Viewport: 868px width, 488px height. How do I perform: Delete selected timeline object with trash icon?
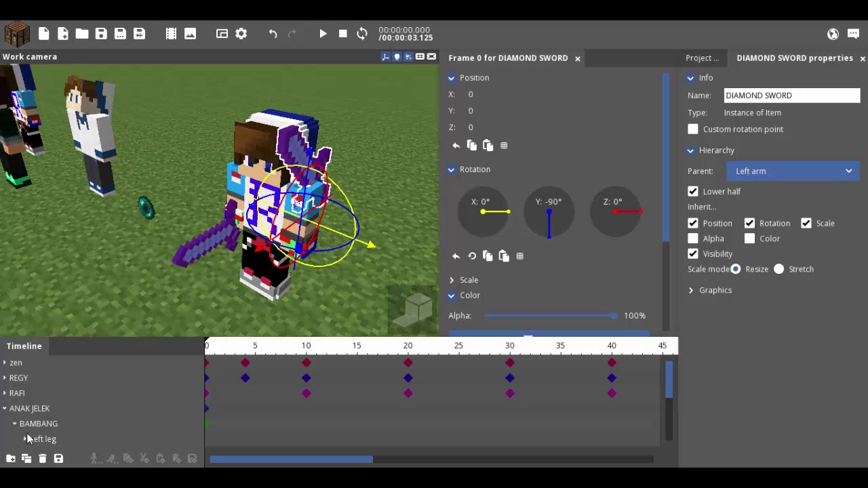point(43,459)
